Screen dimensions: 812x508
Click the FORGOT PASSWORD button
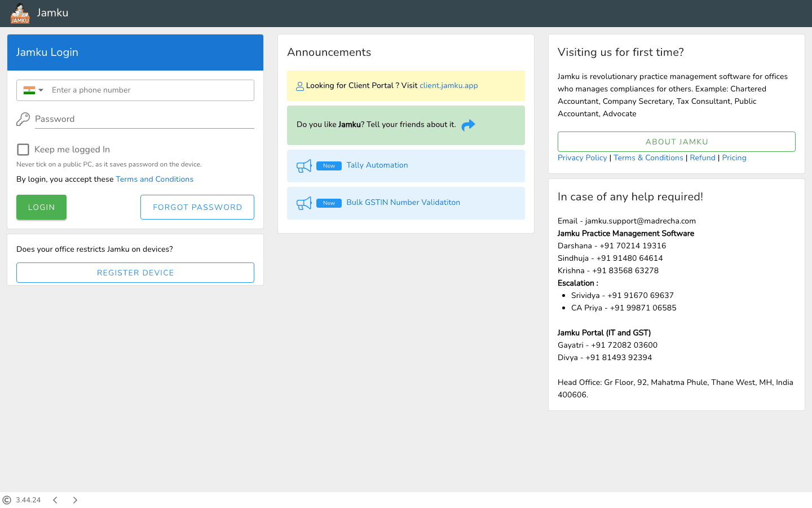[197, 207]
